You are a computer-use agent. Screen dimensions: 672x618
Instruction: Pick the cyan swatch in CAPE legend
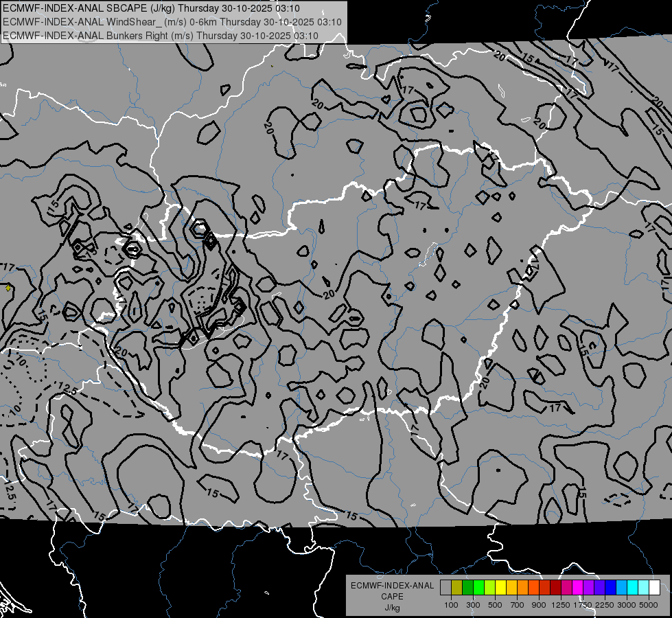(633, 588)
